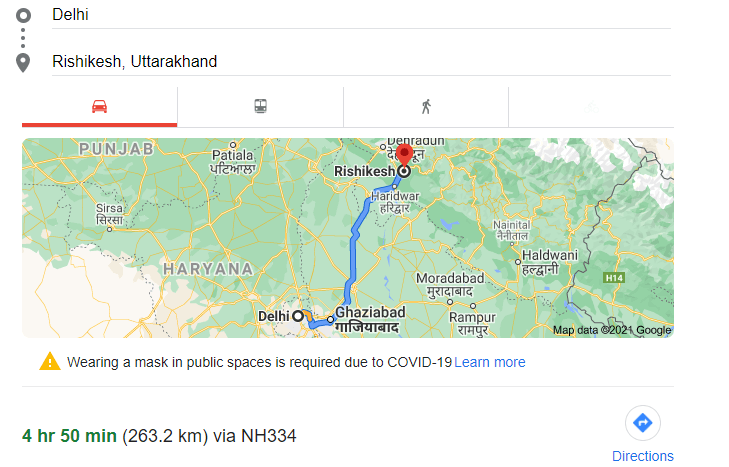
Task: Click the Delhi starting point field
Action: (361, 15)
